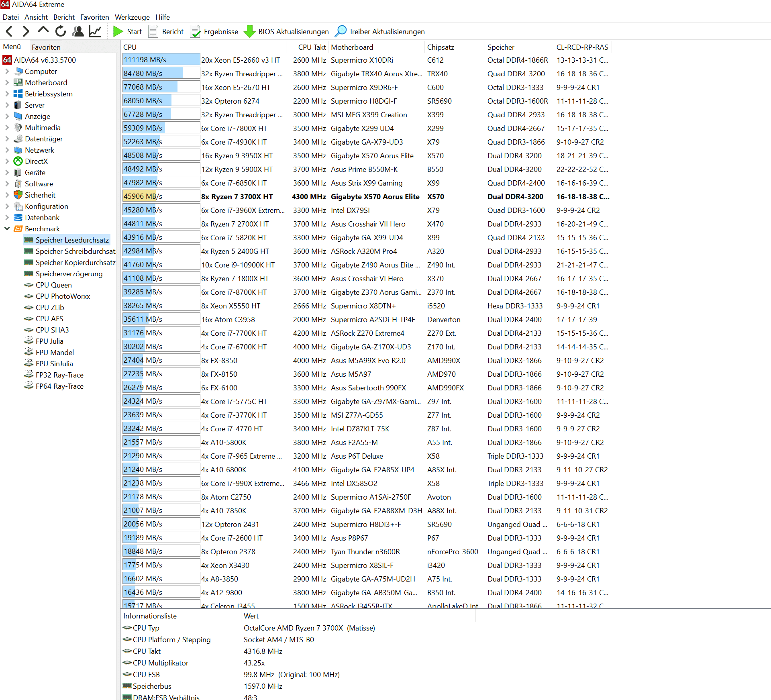The image size is (771, 700).
Task: Select the Software tree icon
Action: coord(18,184)
